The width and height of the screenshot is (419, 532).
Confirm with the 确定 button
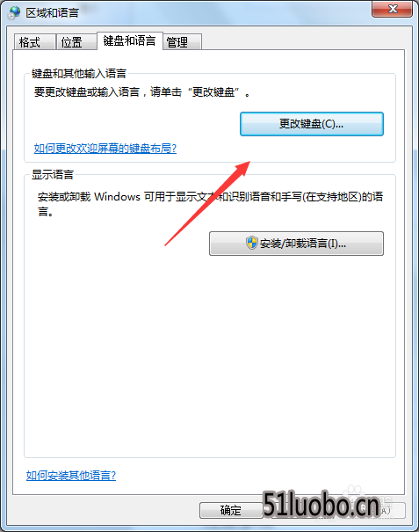[231, 510]
